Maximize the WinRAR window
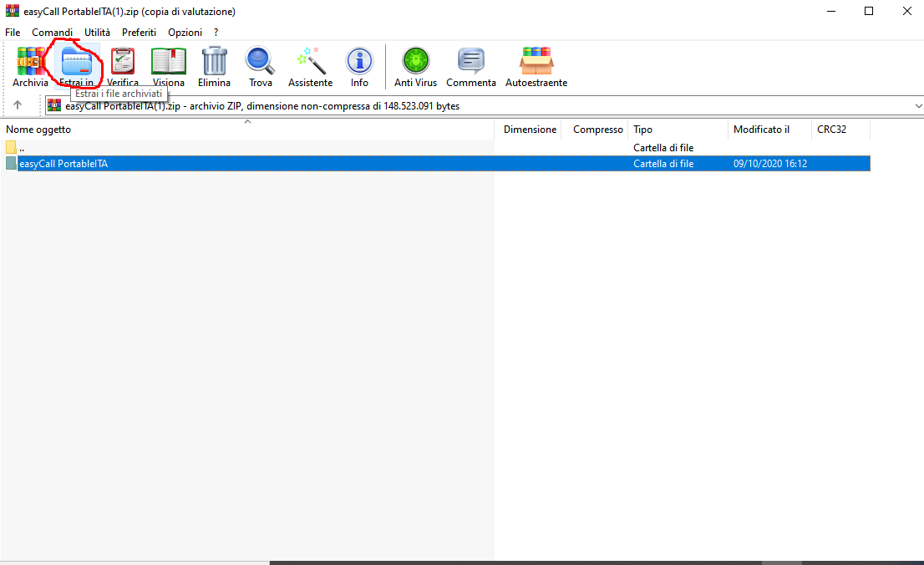The image size is (924, 565). click(x=869, y=11)
